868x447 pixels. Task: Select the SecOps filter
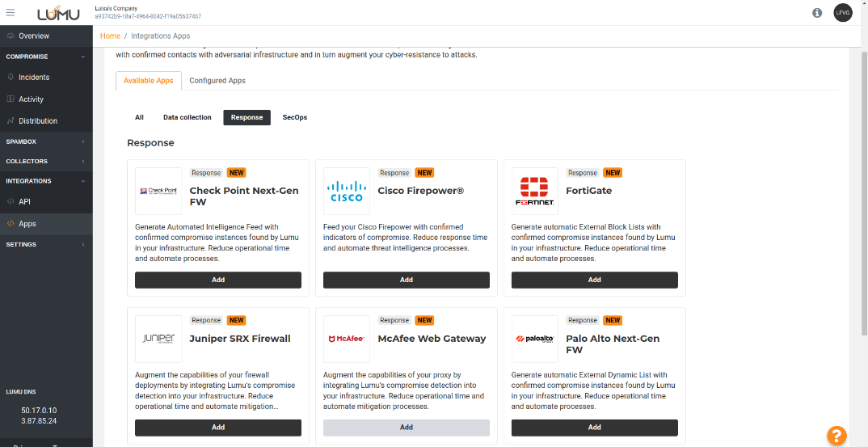pos(294,117)
